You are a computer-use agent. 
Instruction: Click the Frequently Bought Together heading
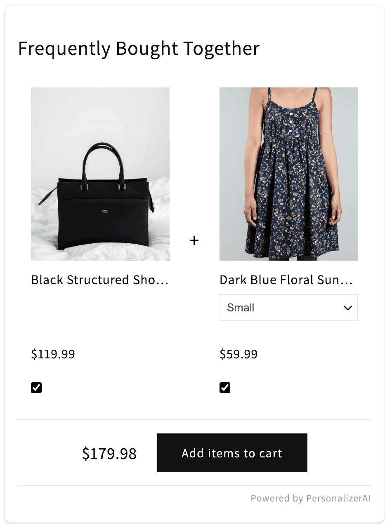(139, 49)
